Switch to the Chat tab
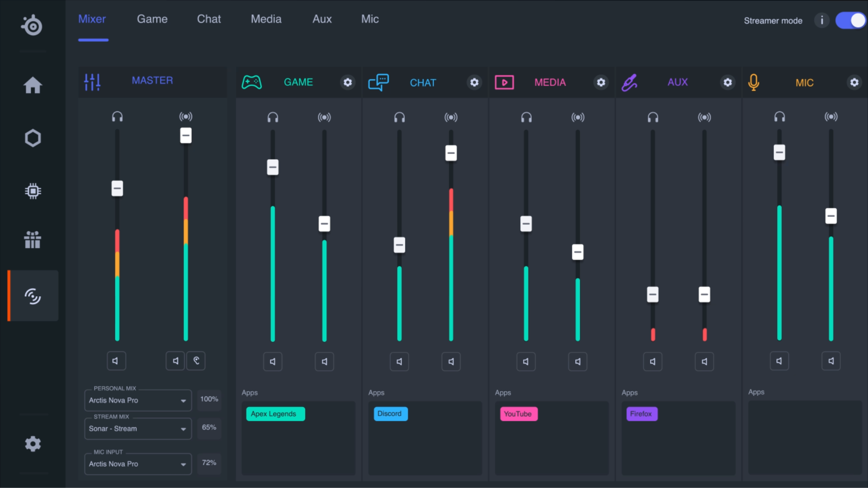 pyautogui.click(x=209, y=19)
